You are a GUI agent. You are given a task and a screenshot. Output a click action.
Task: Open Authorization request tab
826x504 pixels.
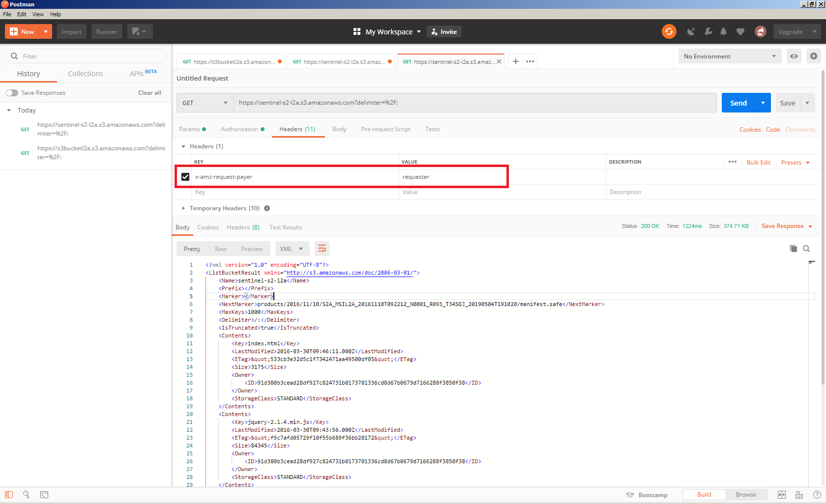pos(242,129)
